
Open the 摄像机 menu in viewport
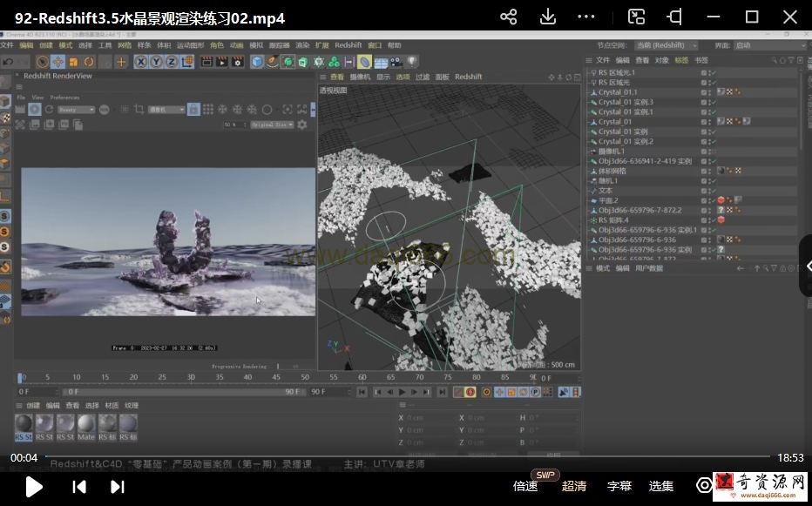pyautogui.click(x=360, y=77)
